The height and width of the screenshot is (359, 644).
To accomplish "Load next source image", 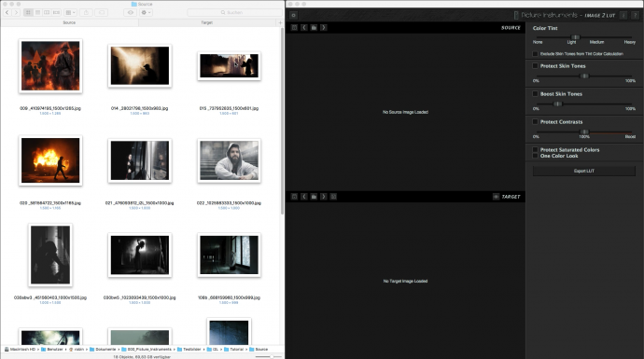I will tap(324, 27).
